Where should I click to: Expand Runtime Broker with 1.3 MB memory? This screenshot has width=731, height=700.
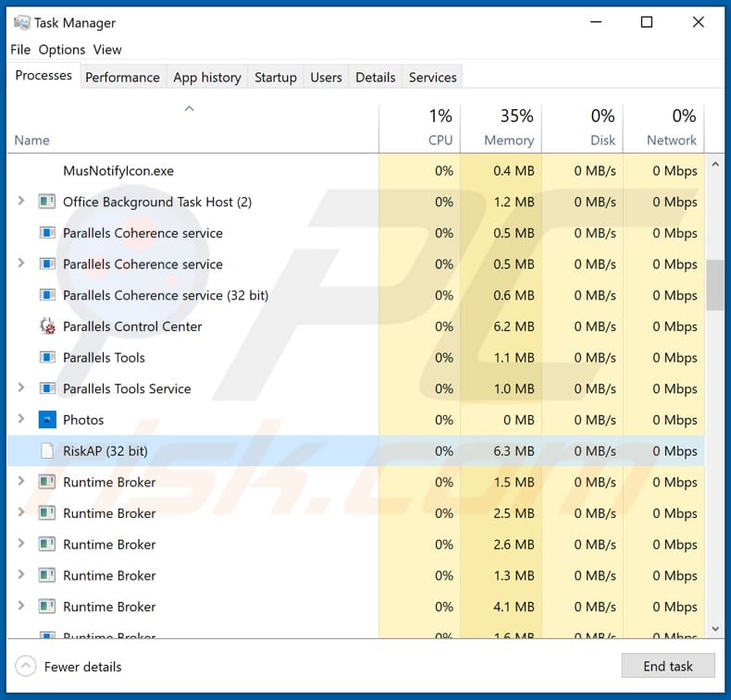click(21, 574)
